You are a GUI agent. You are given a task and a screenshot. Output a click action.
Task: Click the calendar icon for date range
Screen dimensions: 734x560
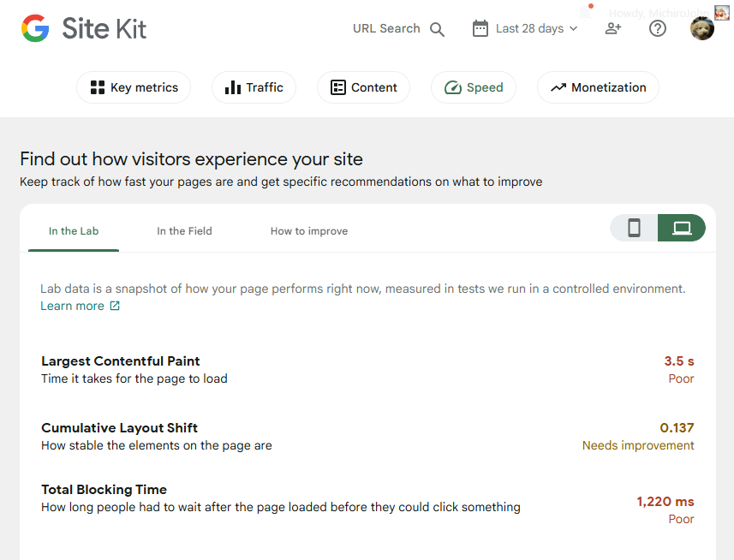tap(480, 28)
